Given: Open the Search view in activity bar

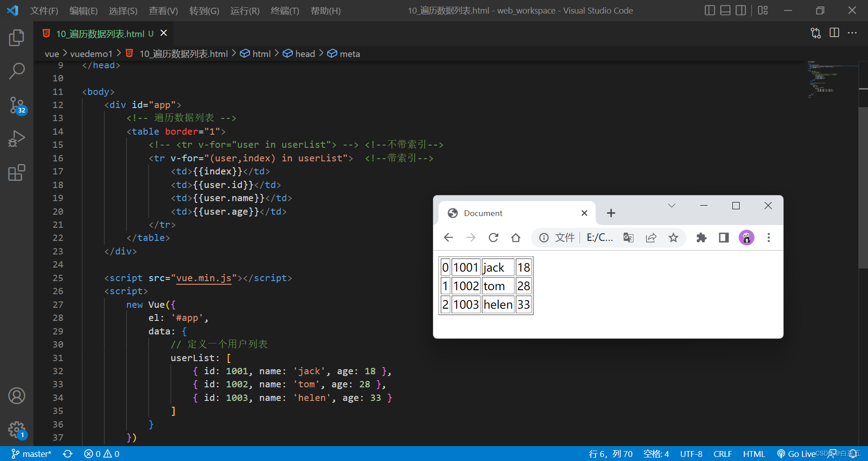Looking at the screenshot, I should point(17,71).
